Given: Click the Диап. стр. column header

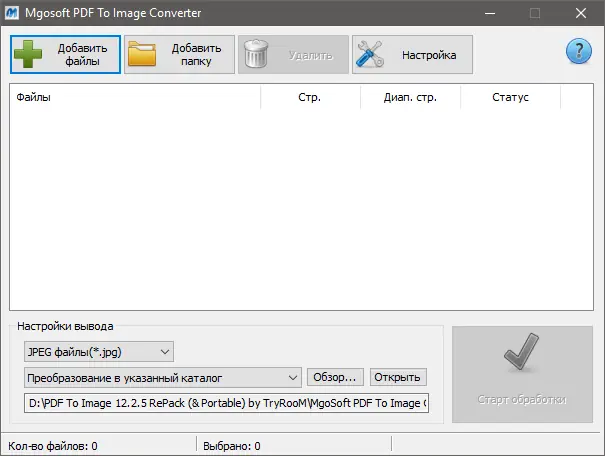Looking at the screenshot, I should (410, 97).
